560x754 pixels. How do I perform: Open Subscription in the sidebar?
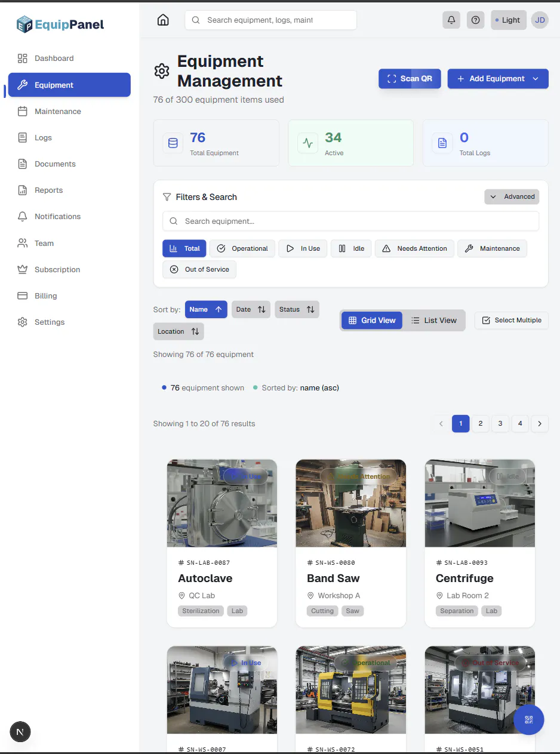click(x=69, y=270)
